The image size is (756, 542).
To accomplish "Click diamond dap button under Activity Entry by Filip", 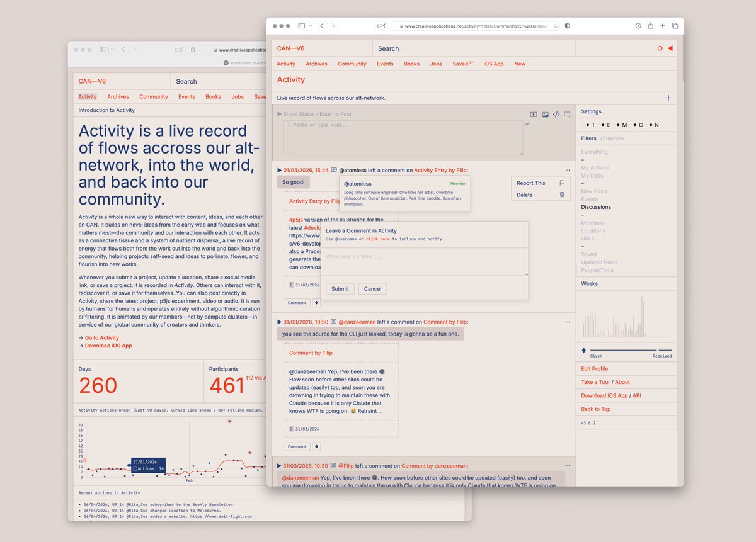I will (x=316, y=303).
